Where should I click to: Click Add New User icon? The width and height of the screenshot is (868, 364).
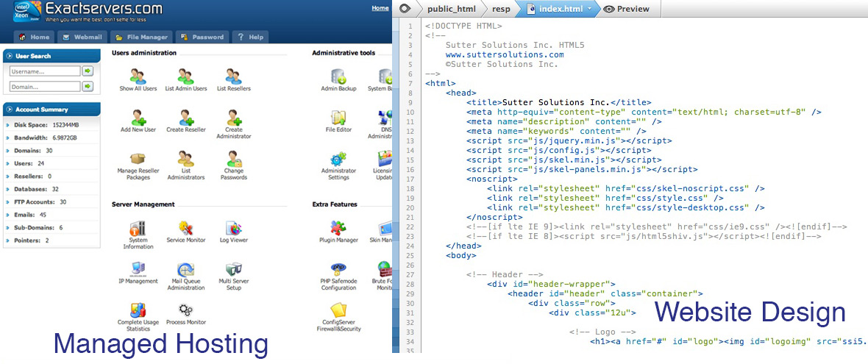[x=138, y=117]
